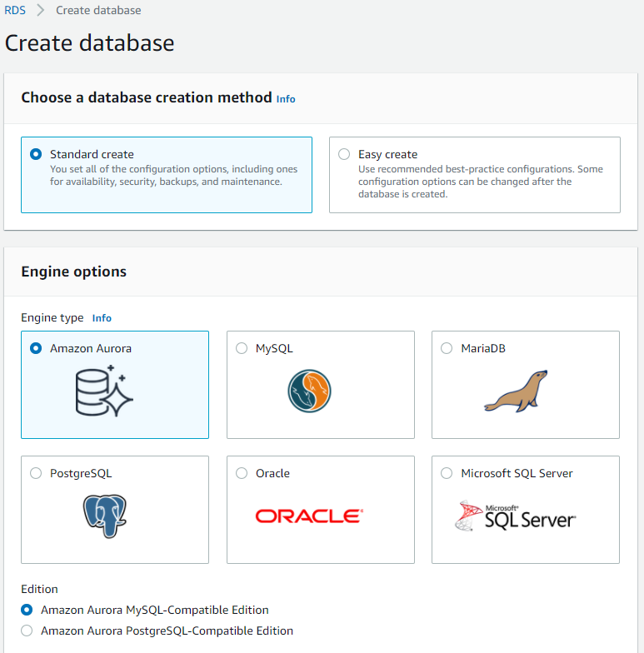Screen dimensions: 644x653
Task: Click the PostgreSQL elephant logo
Action: point(105,516)
